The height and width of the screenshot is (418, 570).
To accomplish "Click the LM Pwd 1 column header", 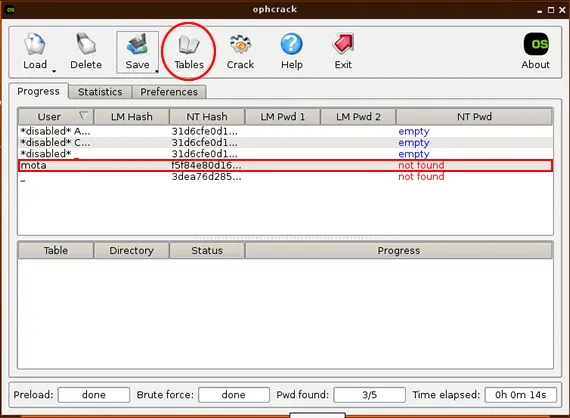I will tap(283, 117).
